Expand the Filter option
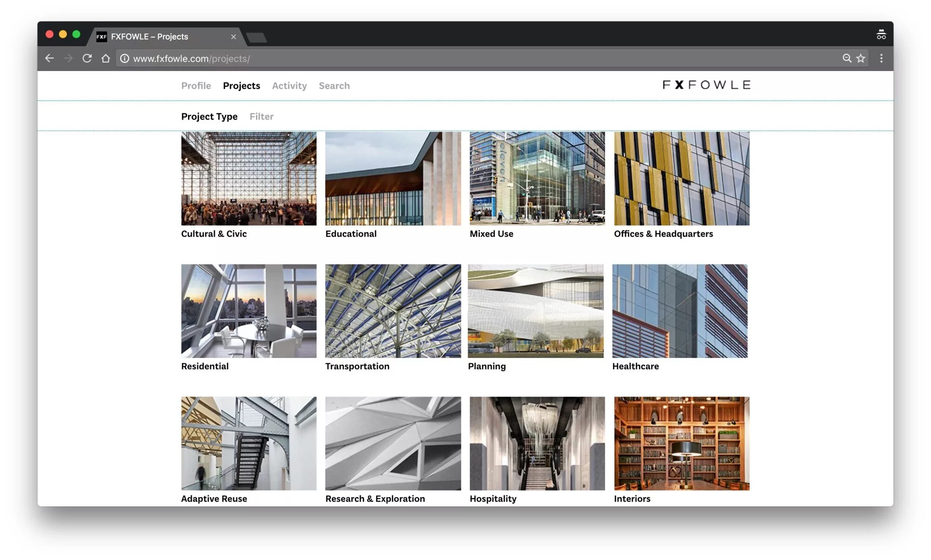This screenshot has width=931, height=560. [261, 116]
